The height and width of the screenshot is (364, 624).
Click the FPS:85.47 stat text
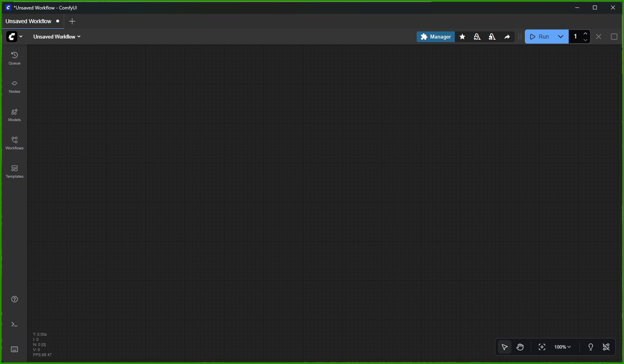42,355
